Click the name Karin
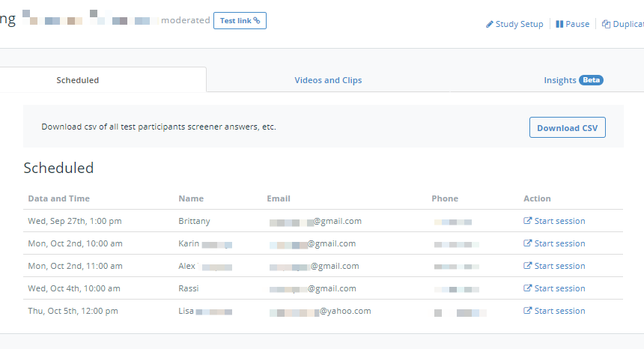644x349 pixels. tap(189, 244)
